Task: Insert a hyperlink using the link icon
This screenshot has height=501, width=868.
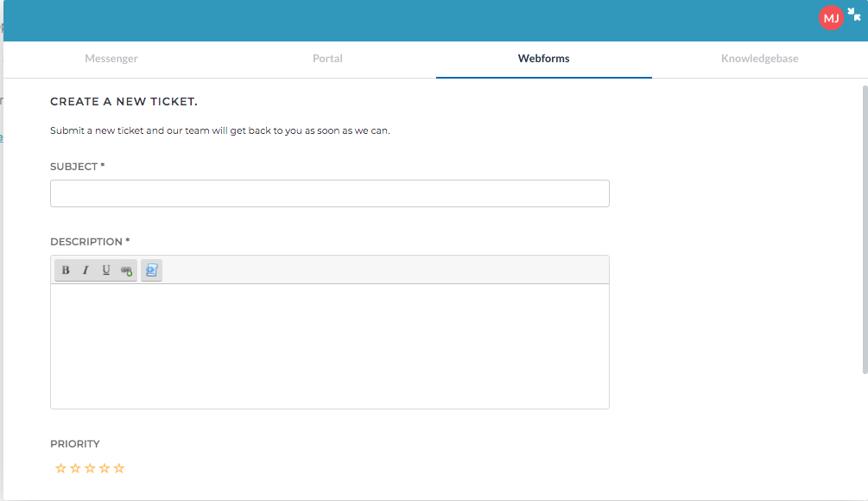Action: pos(127,270)
